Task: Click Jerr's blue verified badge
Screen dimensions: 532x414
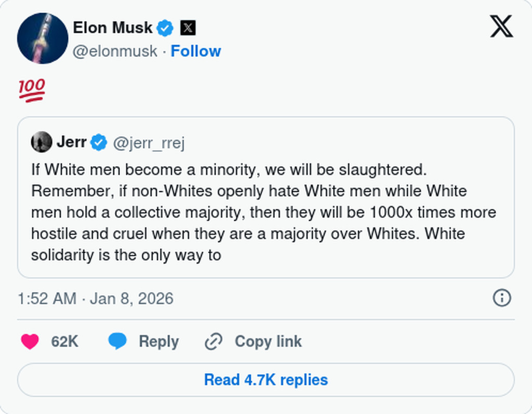Action: coord(99,142)
